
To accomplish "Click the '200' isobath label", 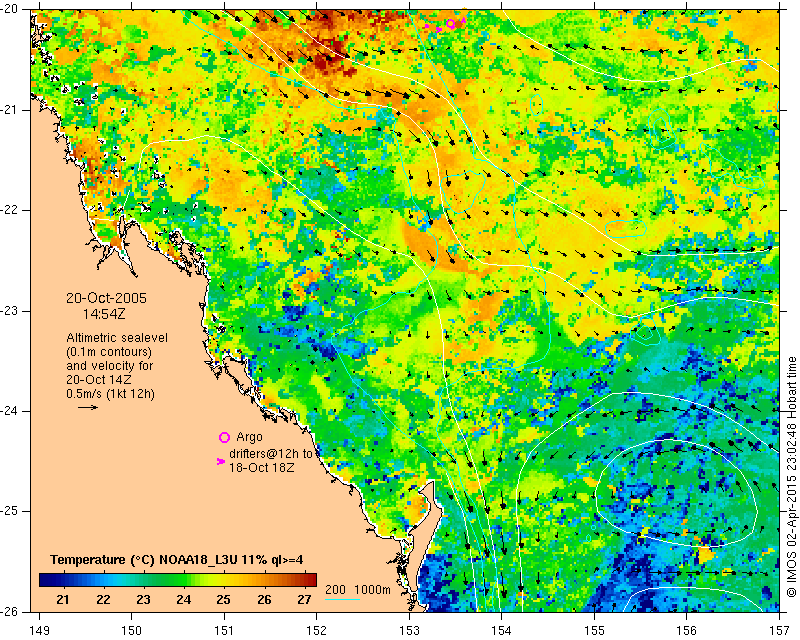I will click(336, 589).
